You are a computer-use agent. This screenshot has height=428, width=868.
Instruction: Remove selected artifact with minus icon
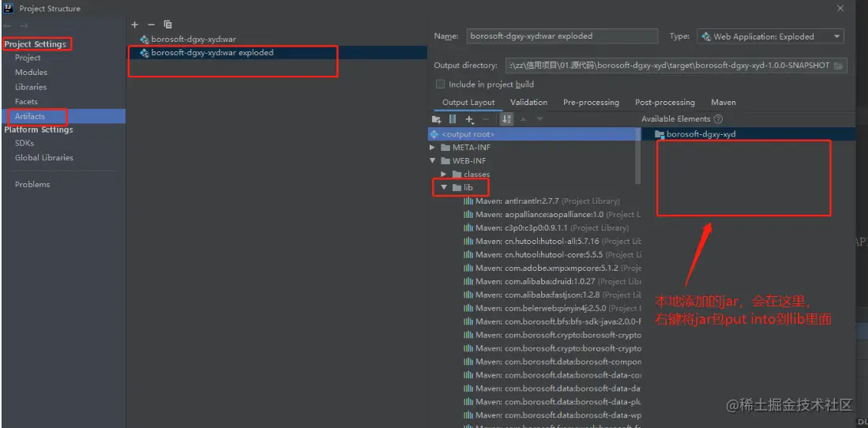(x=151, y=24)
